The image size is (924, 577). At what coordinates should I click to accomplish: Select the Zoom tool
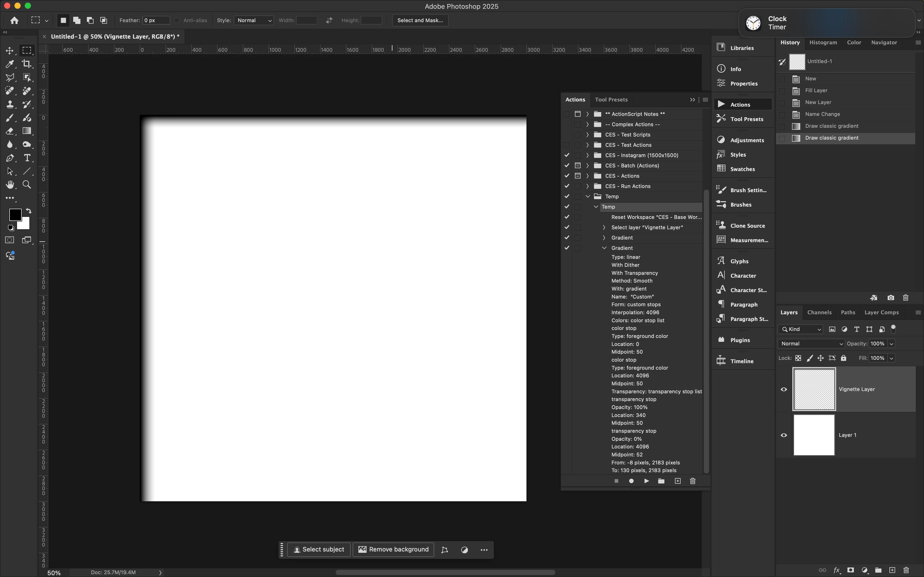(x=27, y=185)
